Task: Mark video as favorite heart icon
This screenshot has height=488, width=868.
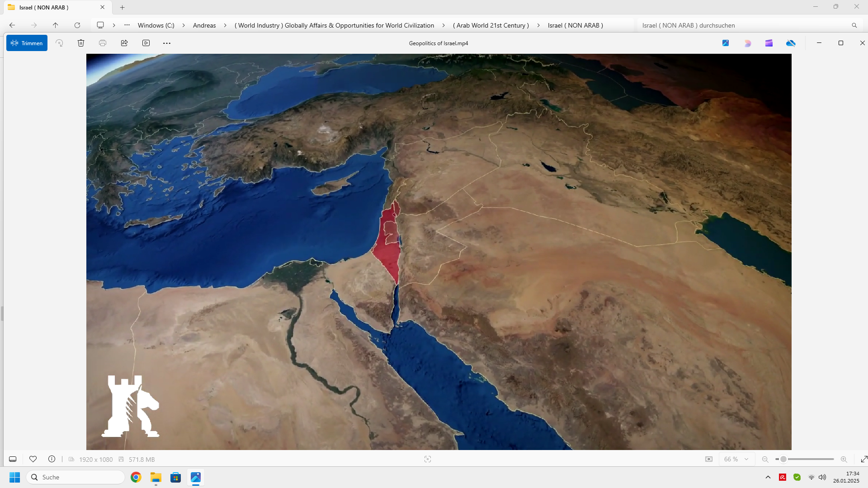Action: point(33,459)
